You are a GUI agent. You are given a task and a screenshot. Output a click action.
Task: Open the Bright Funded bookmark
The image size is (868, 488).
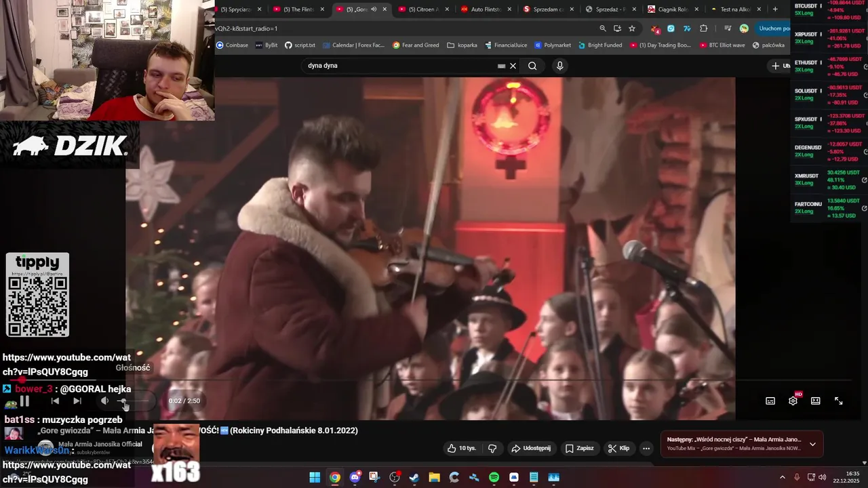point(600,45)
